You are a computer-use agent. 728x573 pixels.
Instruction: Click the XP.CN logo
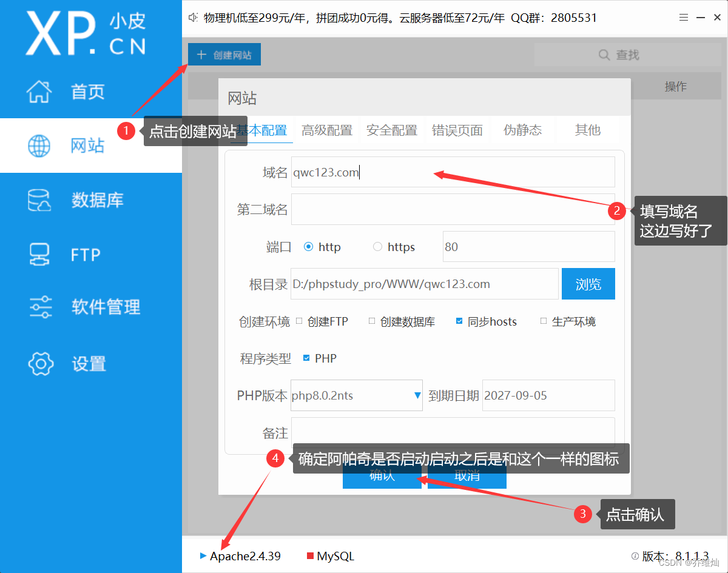coord(86,33)
